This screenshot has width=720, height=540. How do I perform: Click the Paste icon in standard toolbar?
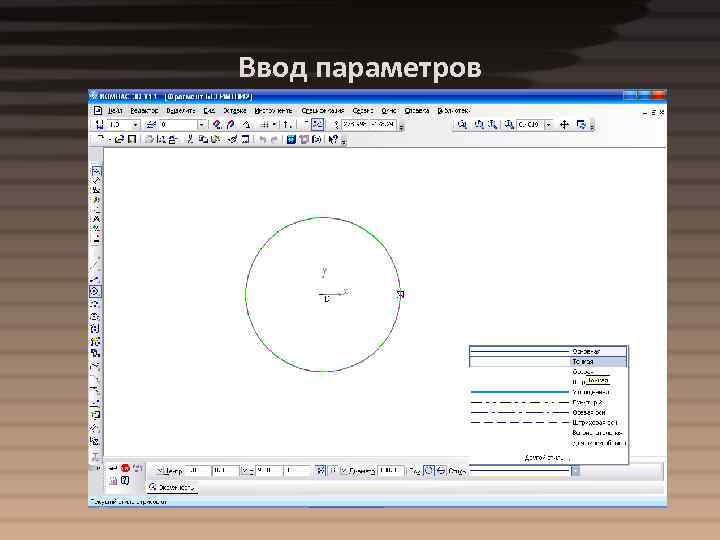tap(215, 139)
